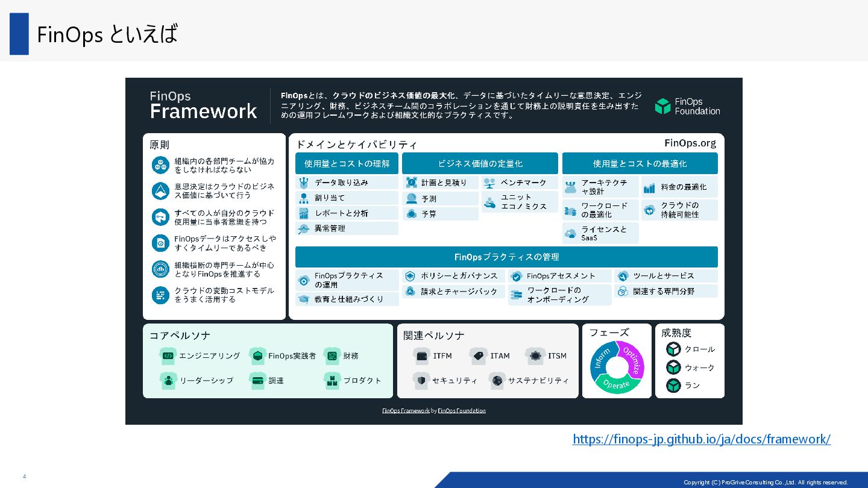868x488 pixels.
Task: Click the FinOps.org text
Action: [690, 143]
